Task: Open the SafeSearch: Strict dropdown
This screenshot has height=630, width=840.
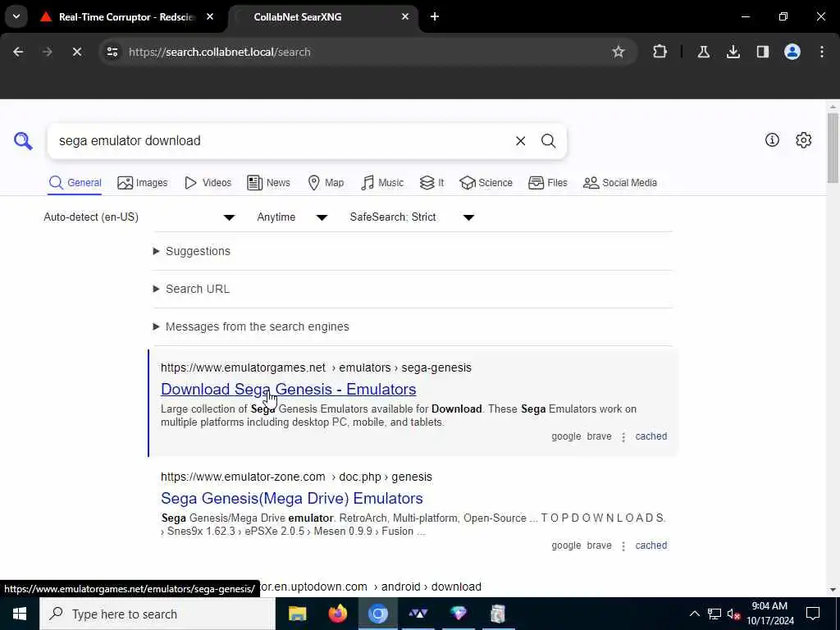Action: pos(412,217)
